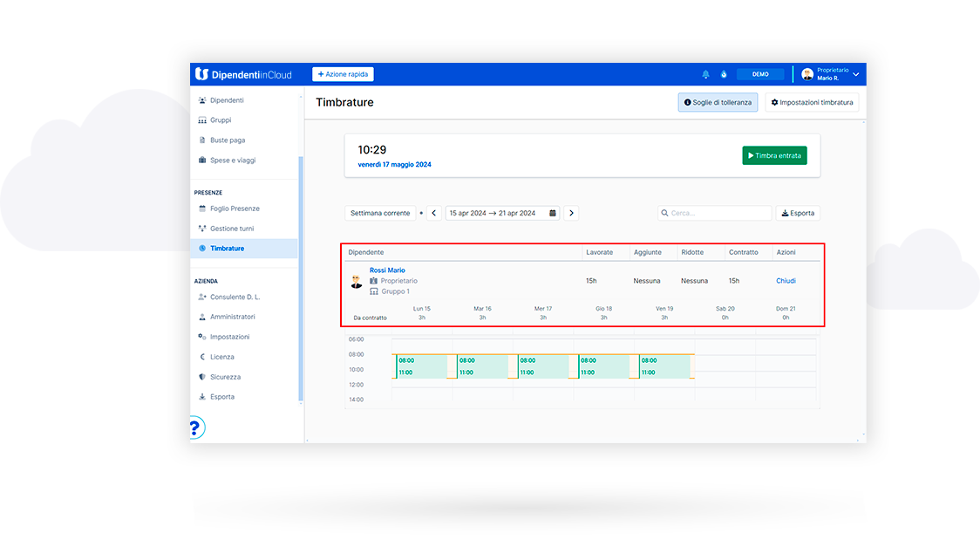This screenshot has height=540, width=980.
Task: Click the date 'venerdì 17 maggio 2024'
Action: (394, 164)
